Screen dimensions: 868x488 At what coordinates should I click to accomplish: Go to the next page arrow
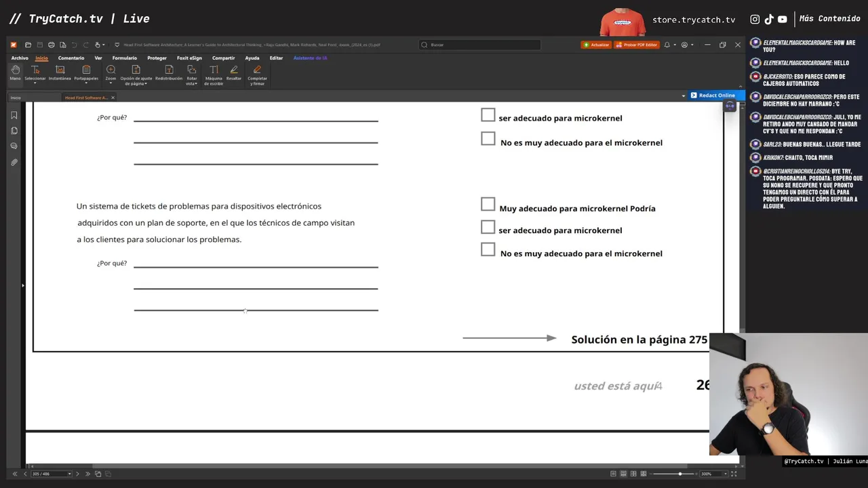pos(77,474)
